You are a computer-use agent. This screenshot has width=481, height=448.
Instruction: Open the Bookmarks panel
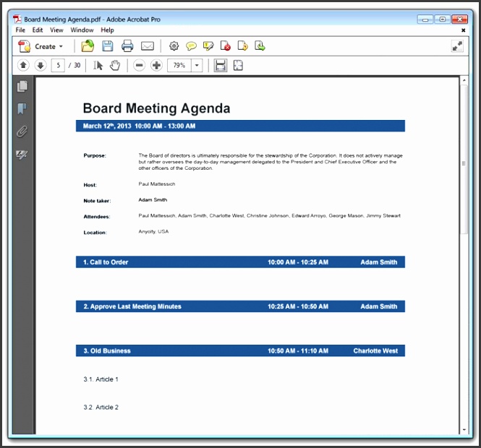click(x=22, y=108)
